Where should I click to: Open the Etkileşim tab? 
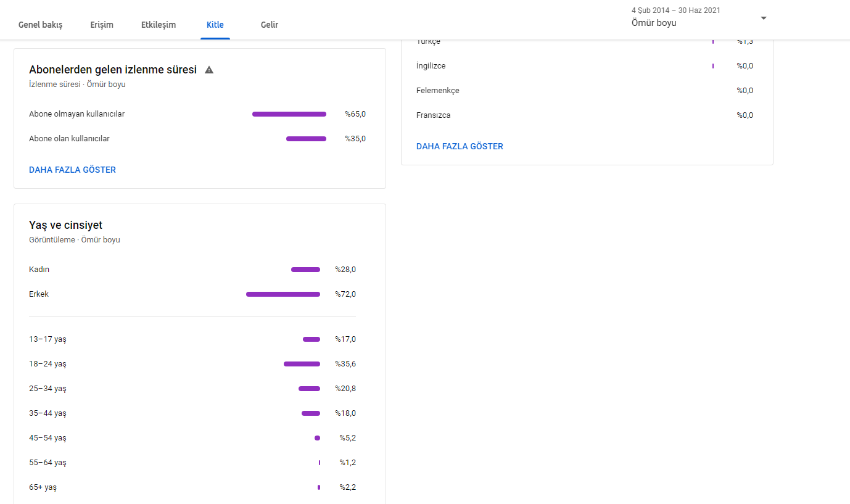[159, 25]
